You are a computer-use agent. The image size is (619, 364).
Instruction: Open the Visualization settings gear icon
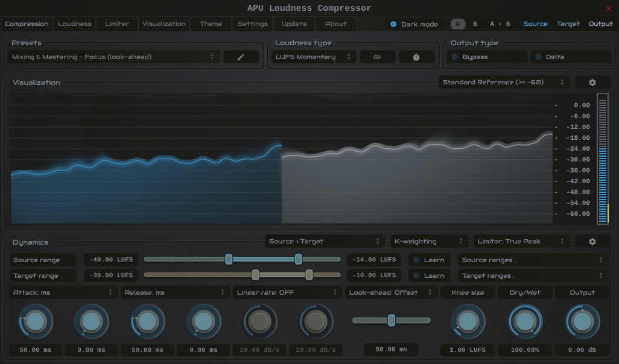(592, 83)
